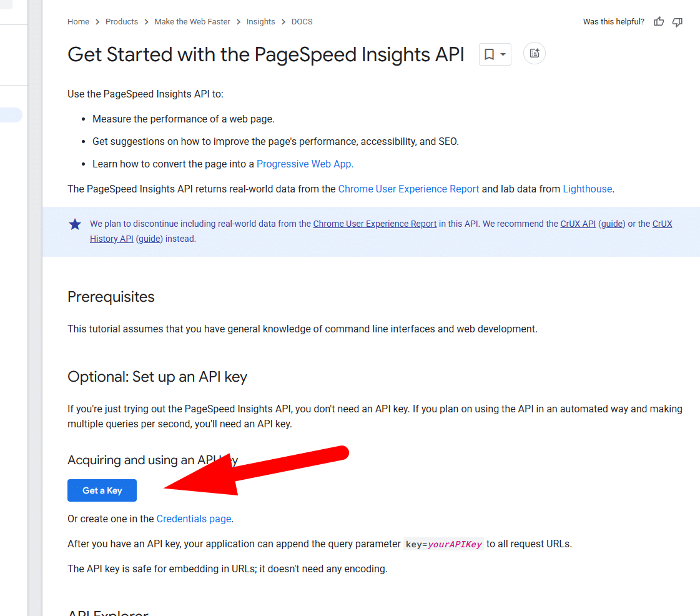Go to the Products breadcrumb
The width and height of the screenshot is (700, 616).
point(122,22)
